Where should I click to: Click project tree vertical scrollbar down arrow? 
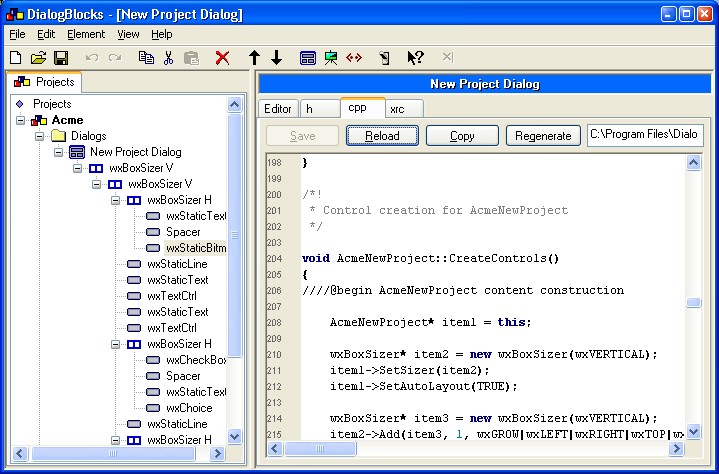click(234, 436)
